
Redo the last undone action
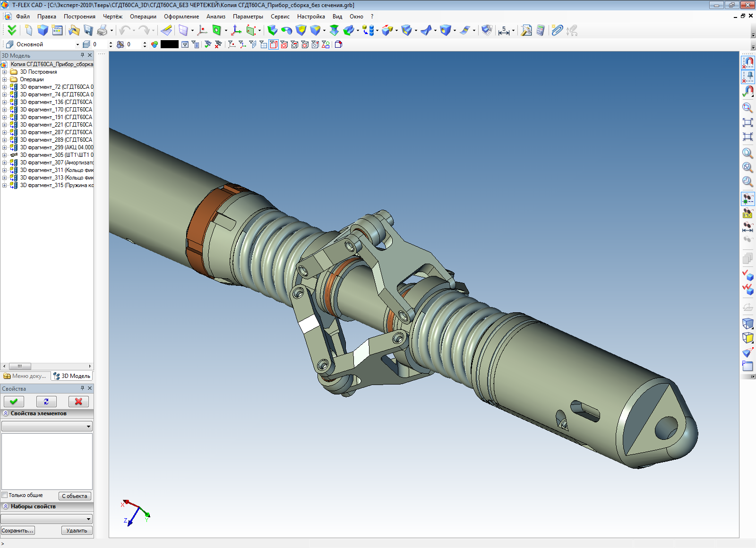pos(144,30)
